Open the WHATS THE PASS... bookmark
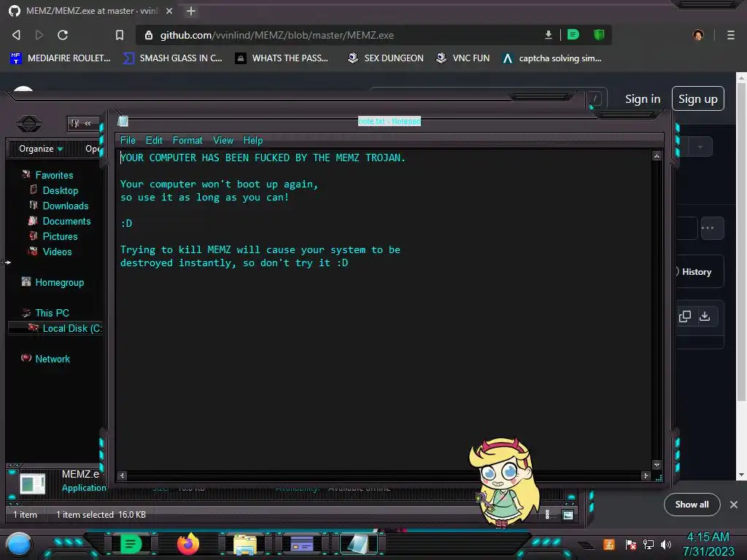Image resolution: width=747 pixels, height=560 pixels. (x=282, y=58)
